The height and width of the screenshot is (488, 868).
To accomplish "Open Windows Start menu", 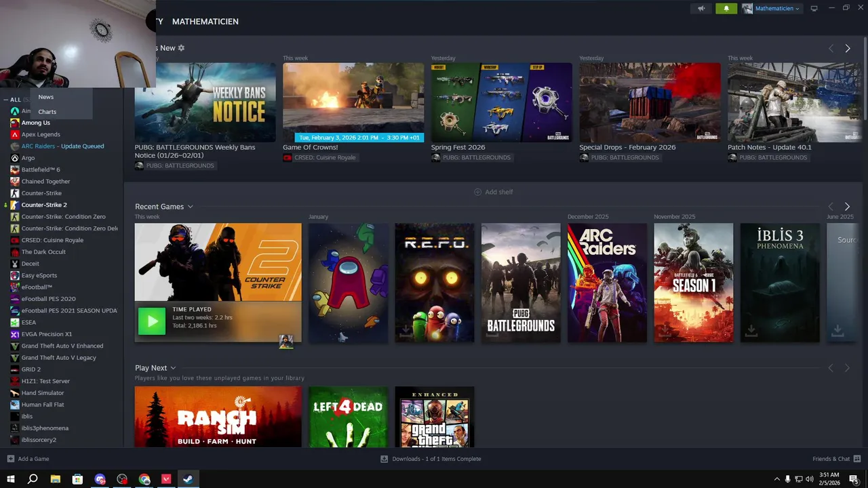I will pyautogui.click(x=11, y=479).
